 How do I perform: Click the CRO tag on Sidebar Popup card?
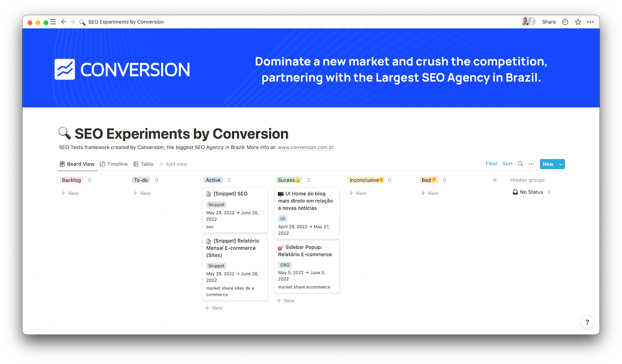click(285, 265)
